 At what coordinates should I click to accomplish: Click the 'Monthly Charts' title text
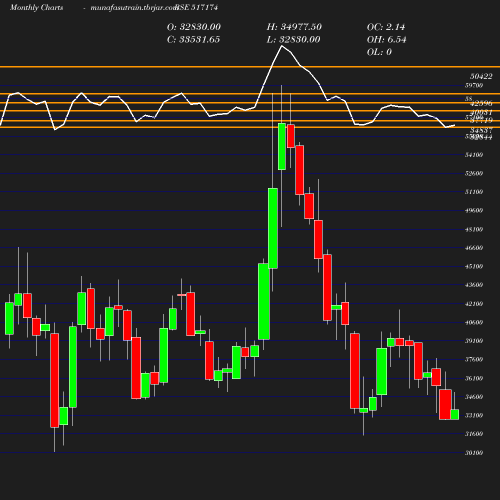pos(36,7)
